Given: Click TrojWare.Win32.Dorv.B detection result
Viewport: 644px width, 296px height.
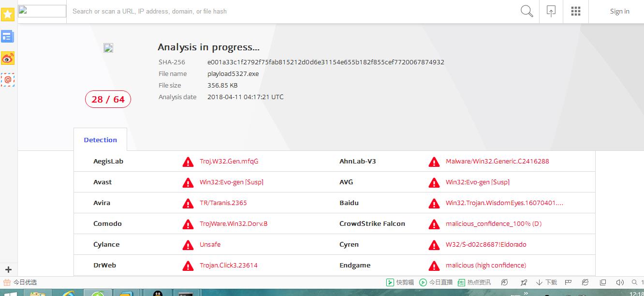Looking at the screenshot, I should [234, 223].
